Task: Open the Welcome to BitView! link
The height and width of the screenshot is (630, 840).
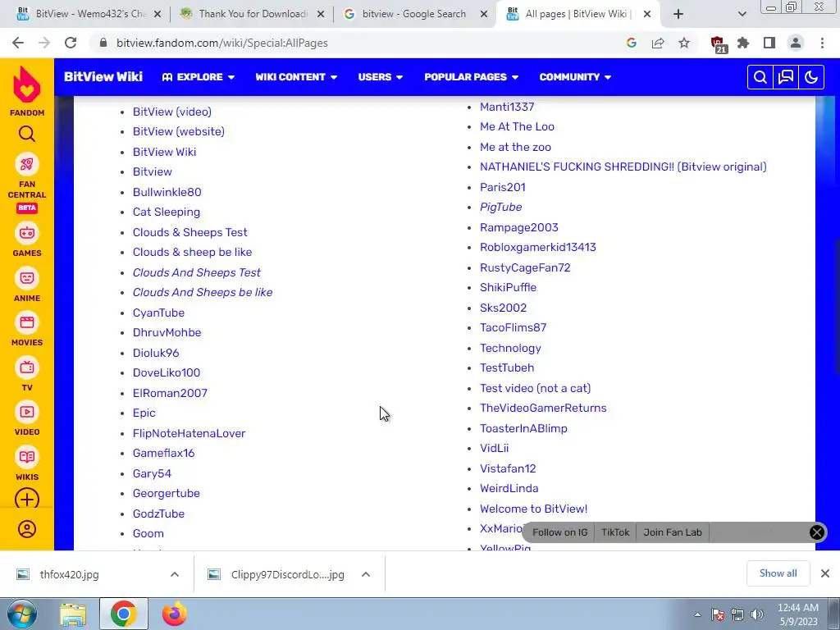Action: 533,509
